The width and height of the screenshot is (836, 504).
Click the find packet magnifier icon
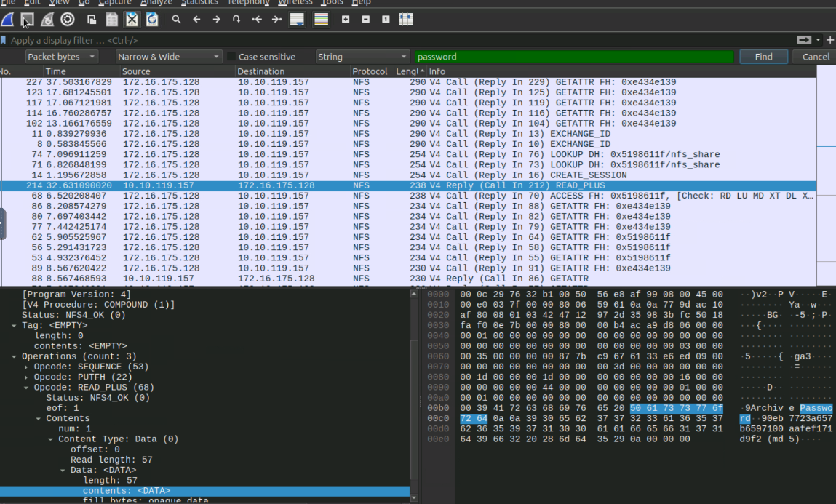[176, 20]
